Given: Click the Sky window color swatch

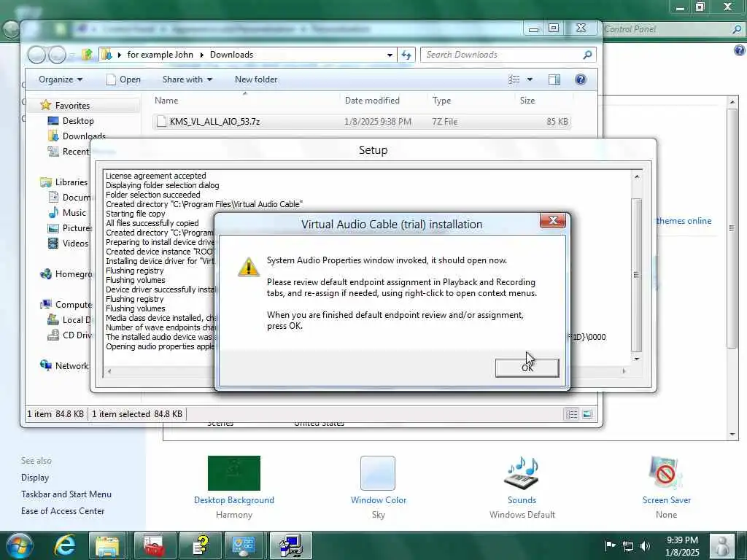Looking at the screenshot, I should point(378,472).
